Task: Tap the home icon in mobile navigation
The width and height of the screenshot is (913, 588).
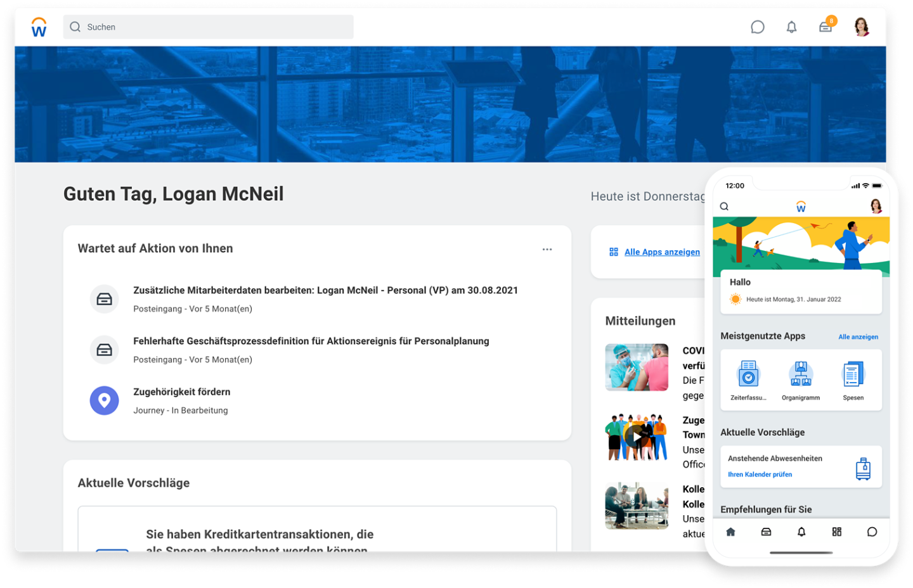Action: [730, 532]
